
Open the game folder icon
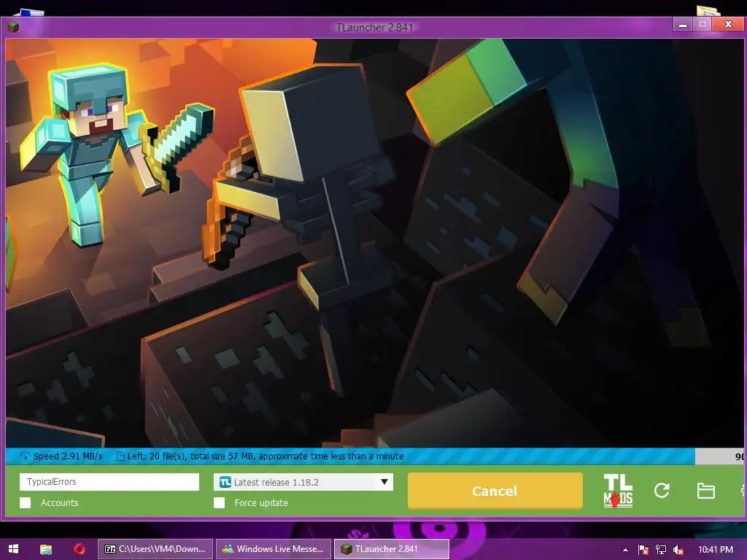coord(705,491)
